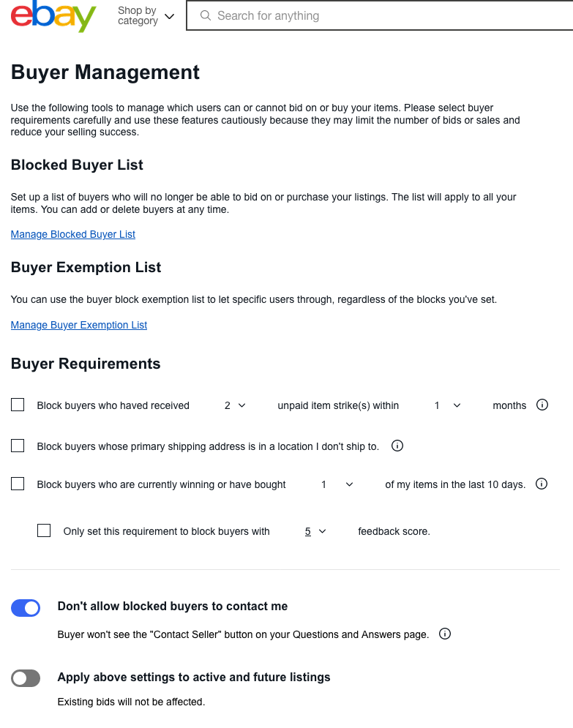Viewport: 573px width, 728px height.
Task: Open the months dropdown for unpaid strikes
Action: (448, 405)
